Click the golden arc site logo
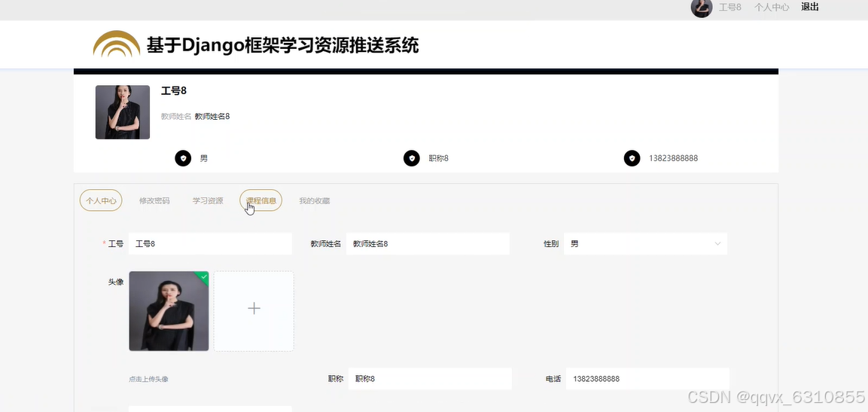This screenshot has height=412, width=868. pyautogui.click(x=116, y=44)
